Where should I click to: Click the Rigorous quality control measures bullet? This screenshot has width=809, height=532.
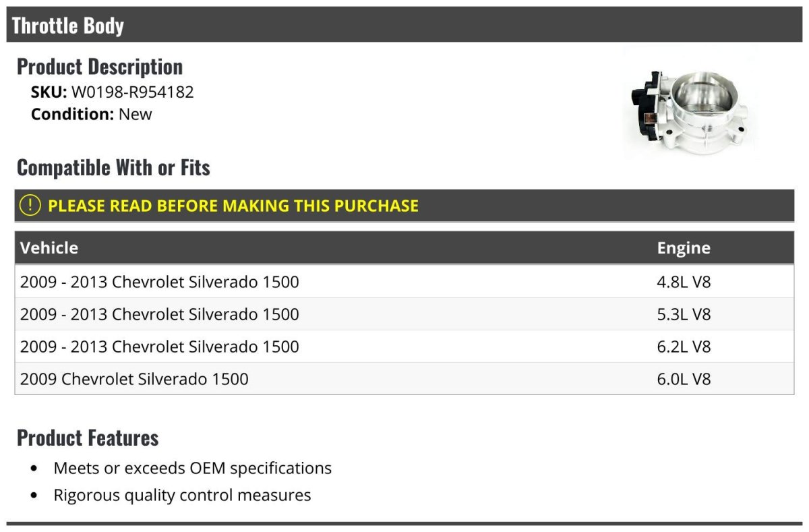182,495
